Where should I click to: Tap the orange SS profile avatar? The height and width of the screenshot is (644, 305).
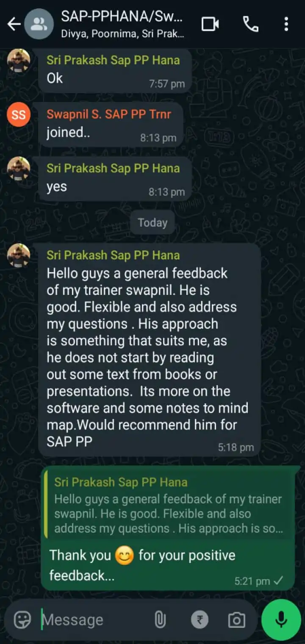(x=19, y=114)
